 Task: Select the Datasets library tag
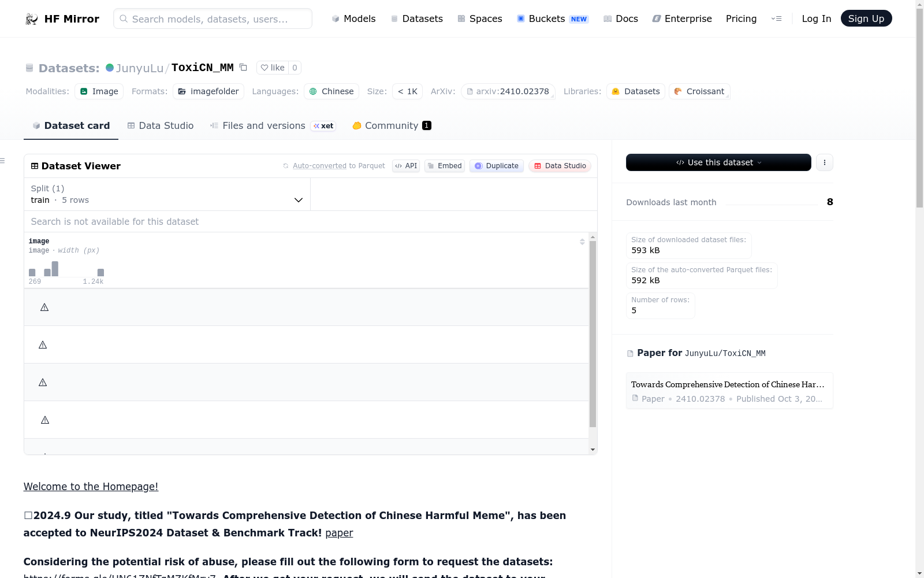[636, 91]
